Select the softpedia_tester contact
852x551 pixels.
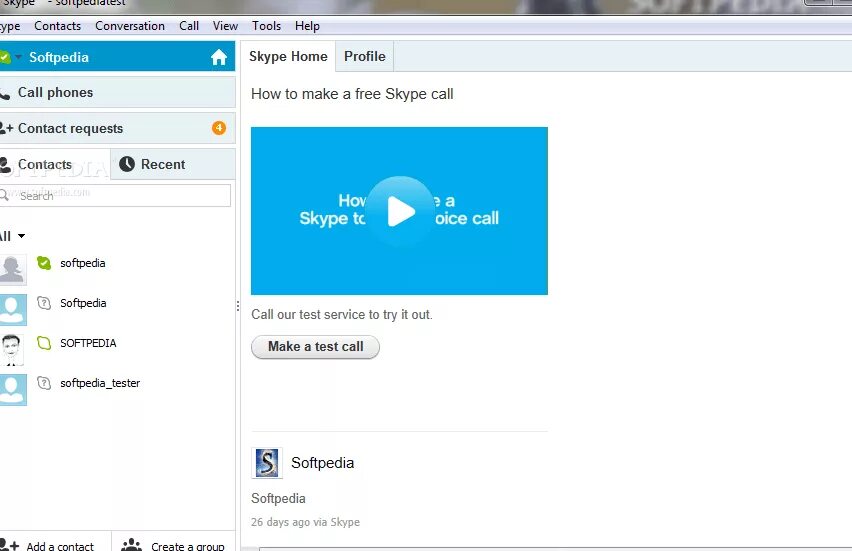pyautogui.click(x=117, y=388)
